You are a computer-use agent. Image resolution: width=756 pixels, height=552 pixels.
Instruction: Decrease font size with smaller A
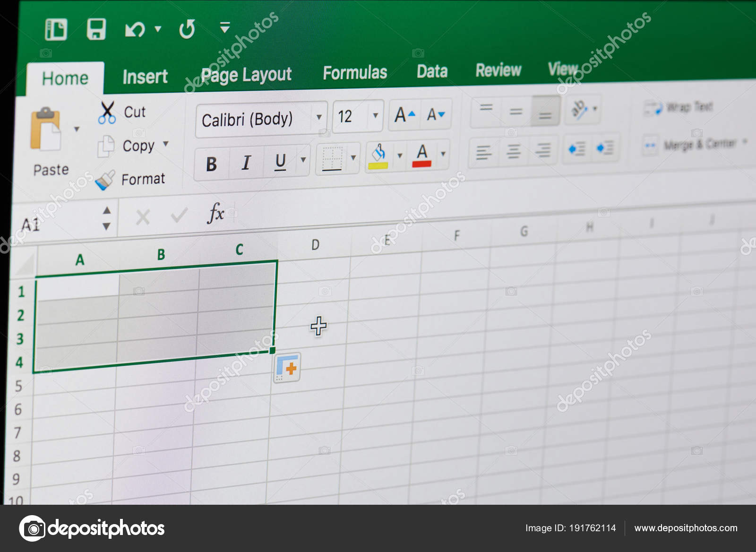click(436, 114)
